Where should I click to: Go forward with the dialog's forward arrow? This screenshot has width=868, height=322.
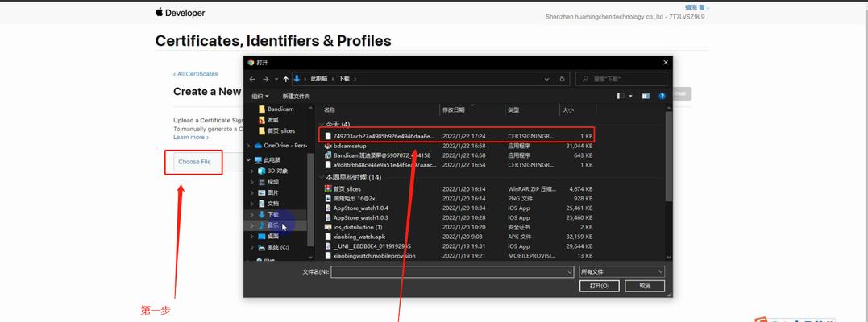click(x=266, y=79)
